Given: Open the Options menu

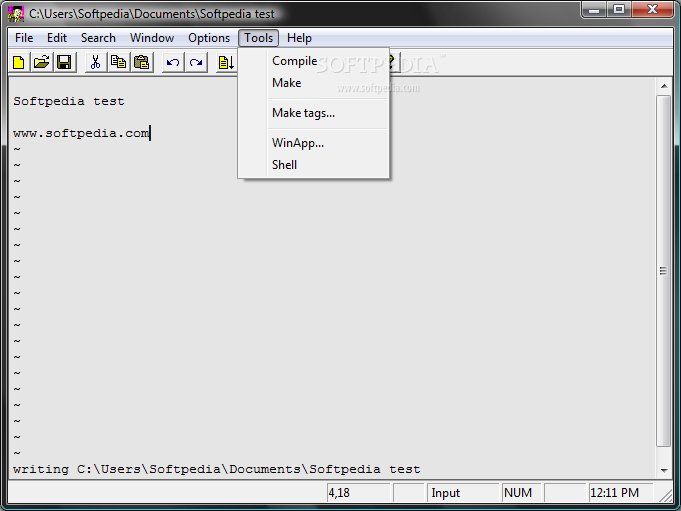Looking at the screenshot, I should click(209, 38).
